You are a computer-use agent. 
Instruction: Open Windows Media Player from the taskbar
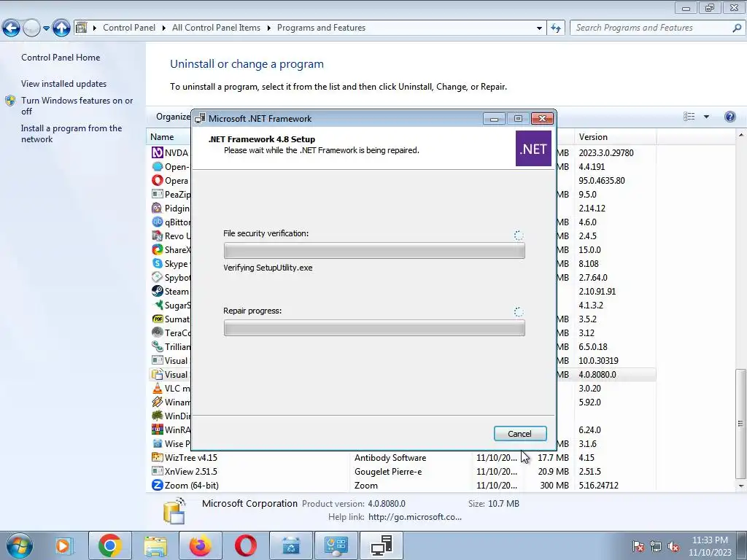click(x=63, y=545)
